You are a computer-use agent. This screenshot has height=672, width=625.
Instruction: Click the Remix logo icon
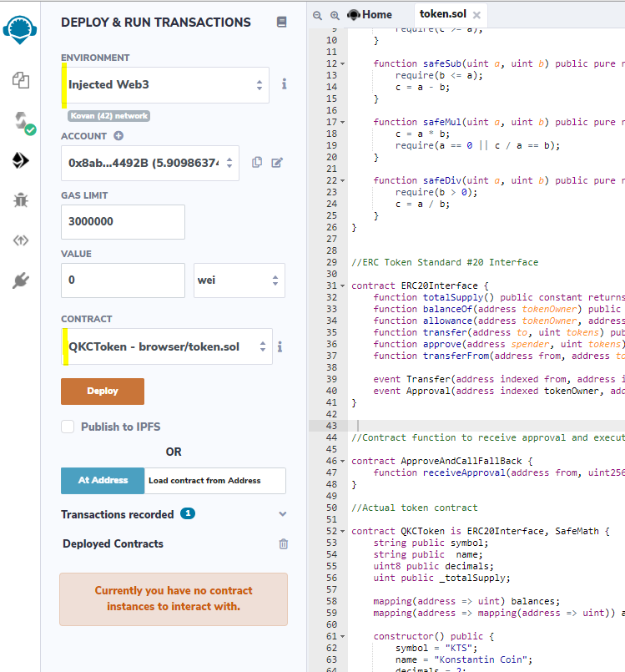[x=20, y=29]
